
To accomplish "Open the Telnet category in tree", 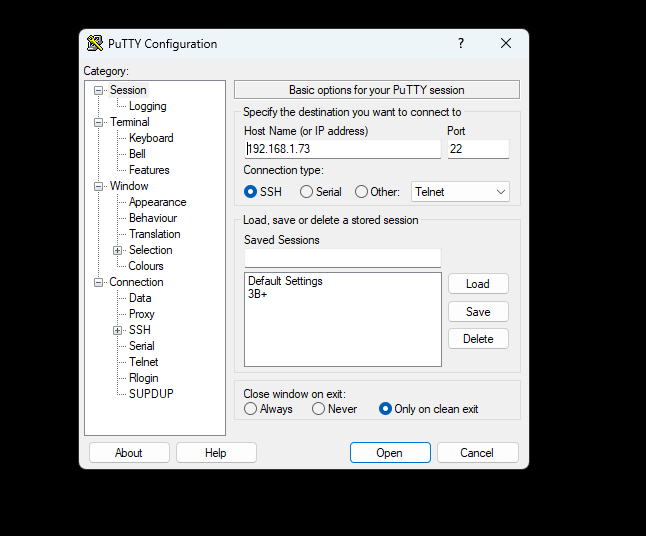I will pos(143,362).
